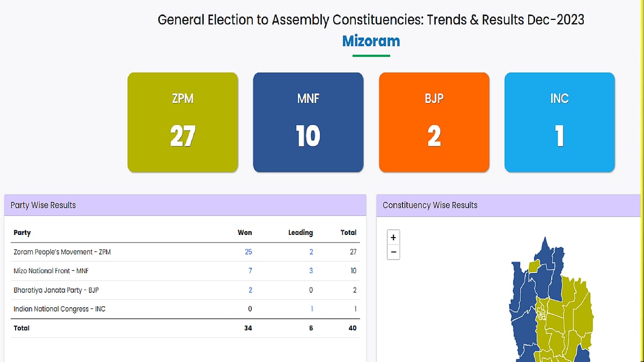The width and height of the screenshot is (644, 362).
Task: Select the light blue INC result card
Action: coord(560,122)
